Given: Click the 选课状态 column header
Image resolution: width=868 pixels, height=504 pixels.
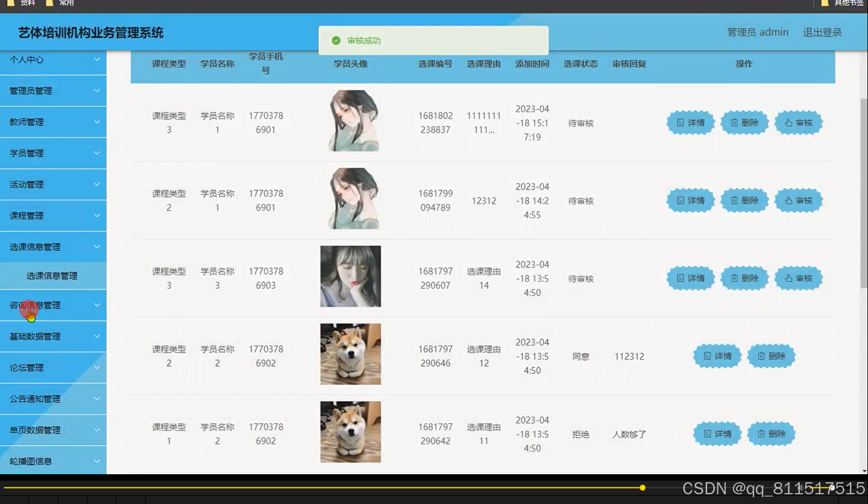Looking at the screenshot, I should tap(581, 64).
